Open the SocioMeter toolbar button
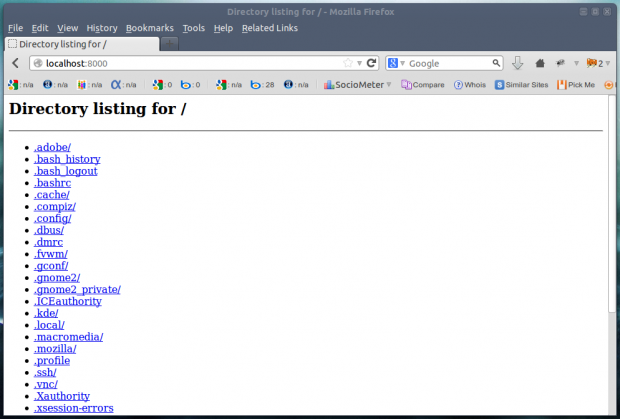The height and width of the screenshot is (419, 620). click(353, 85)
